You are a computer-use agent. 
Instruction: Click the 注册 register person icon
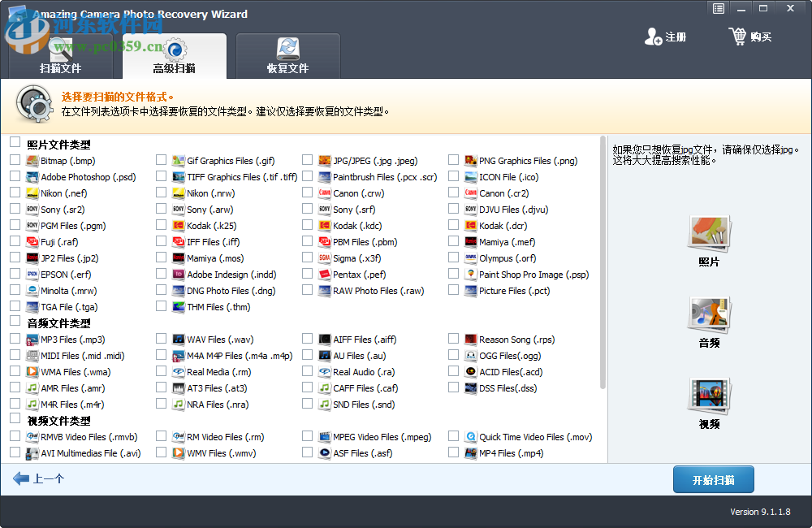651,36
